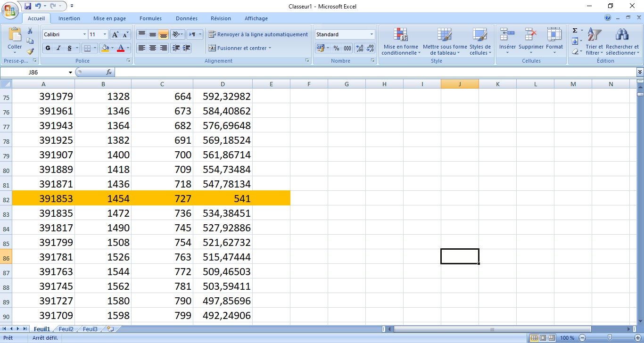The image size is (644, 343).
Task: Toggle Renvoyer à la ligne automatiquement
Action: (258, 34)
